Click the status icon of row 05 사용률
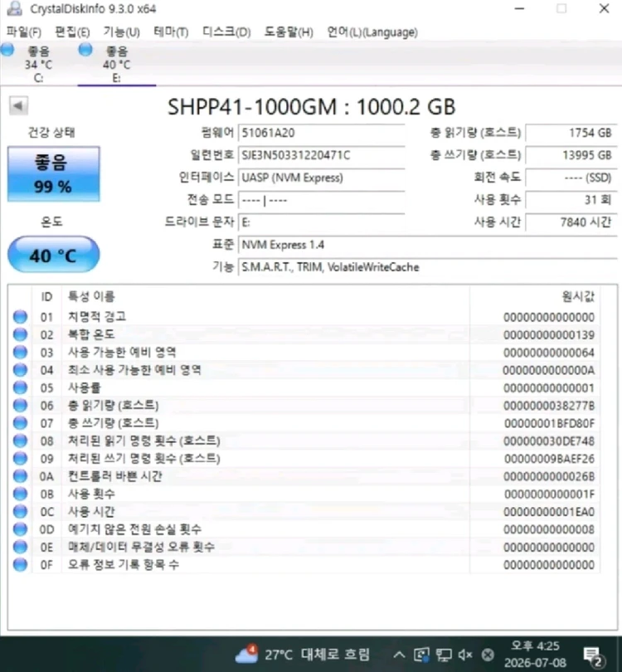 click(20, 387)
